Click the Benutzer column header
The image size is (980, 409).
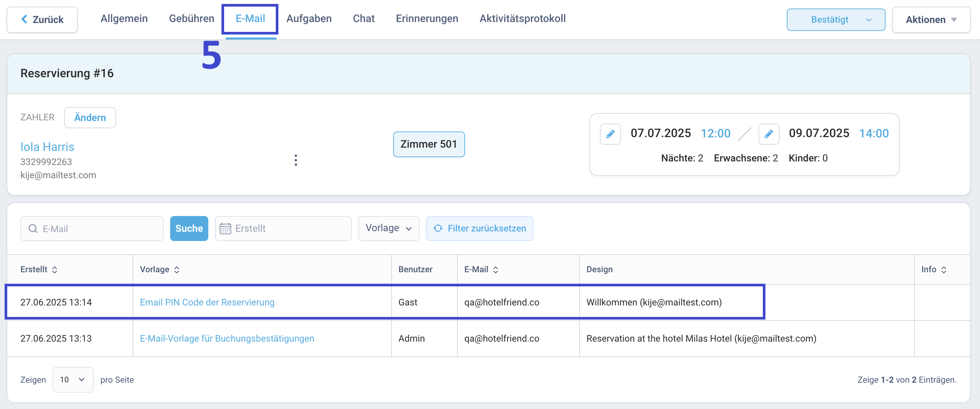tap(415, 269)
